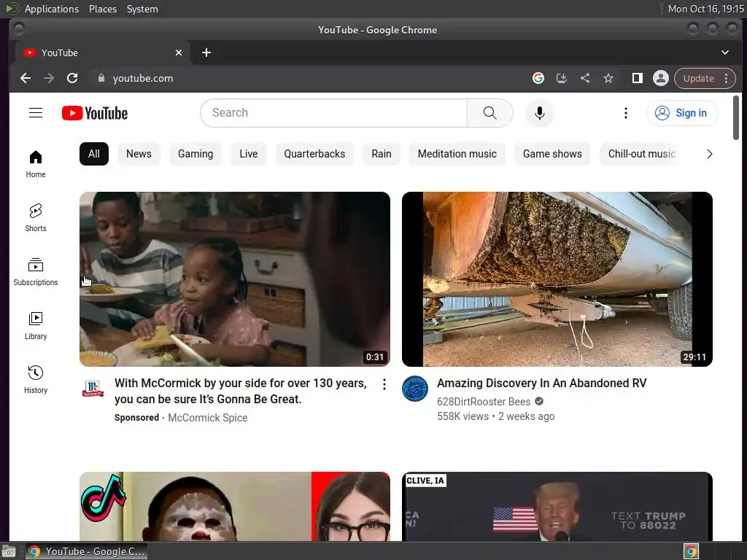Start voice search with microphone icon
This screenshot has height=560, width=747.
click(x=539, y=113)
